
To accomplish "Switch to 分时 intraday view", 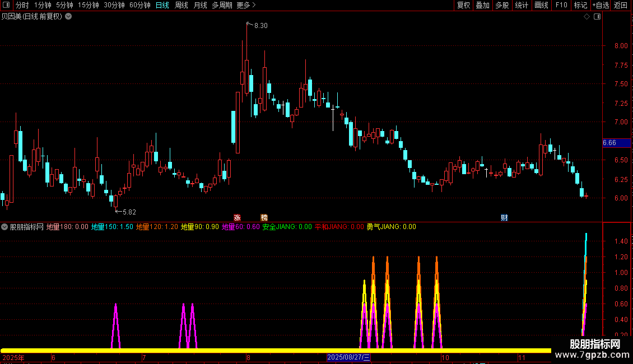I will point(22,5).
